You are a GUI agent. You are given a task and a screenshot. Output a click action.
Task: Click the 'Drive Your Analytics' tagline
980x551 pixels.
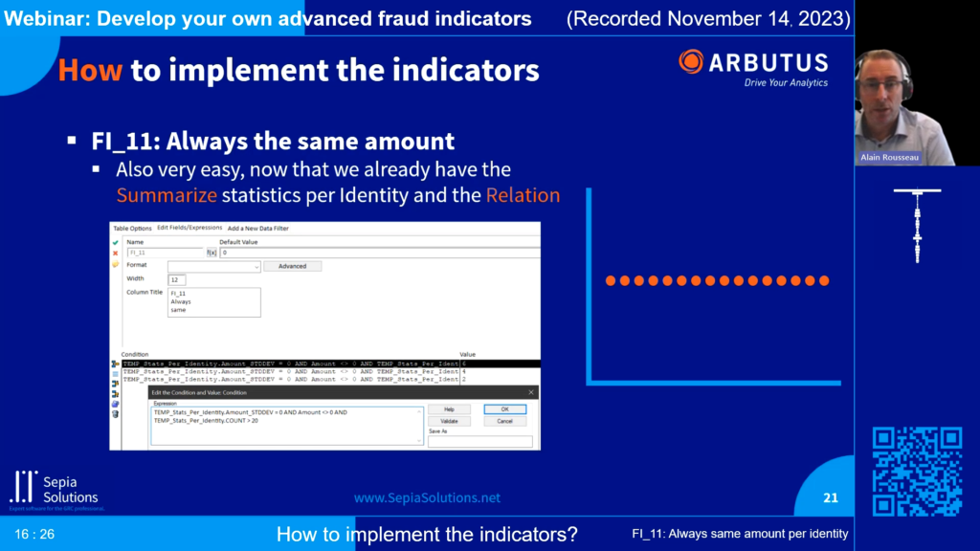pyautogui.click(x=786, y=82)
